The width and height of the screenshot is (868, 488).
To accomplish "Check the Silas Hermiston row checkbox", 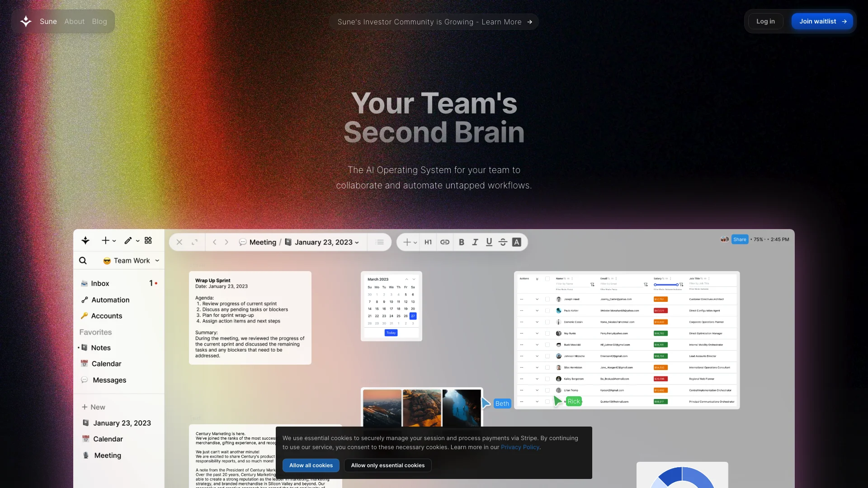I will pyautogui.click(x=547, y=367).
